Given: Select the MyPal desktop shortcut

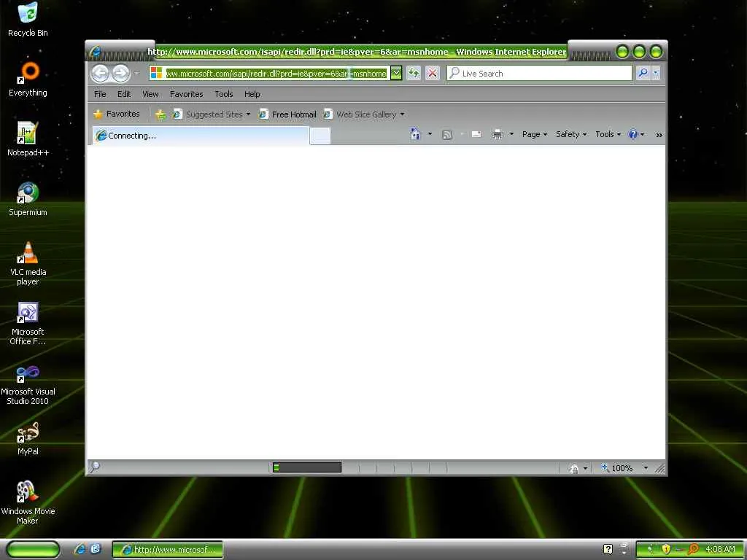Looking at the screenshot, I should point(28,438).
